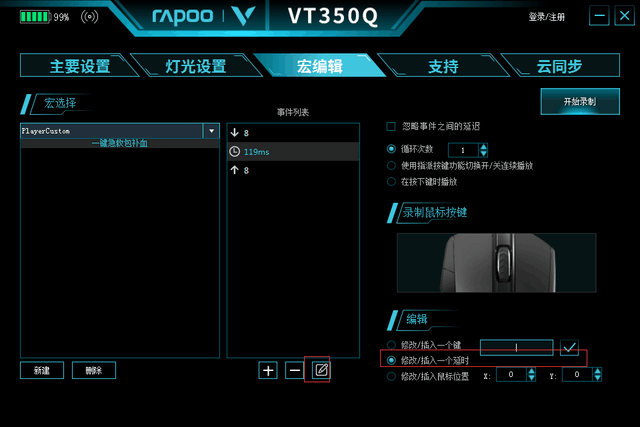Image resolution: width=640 pixels, height=427 pixels.
Task: Increase loop count with up arrow
Action: (x=483, y=147)
